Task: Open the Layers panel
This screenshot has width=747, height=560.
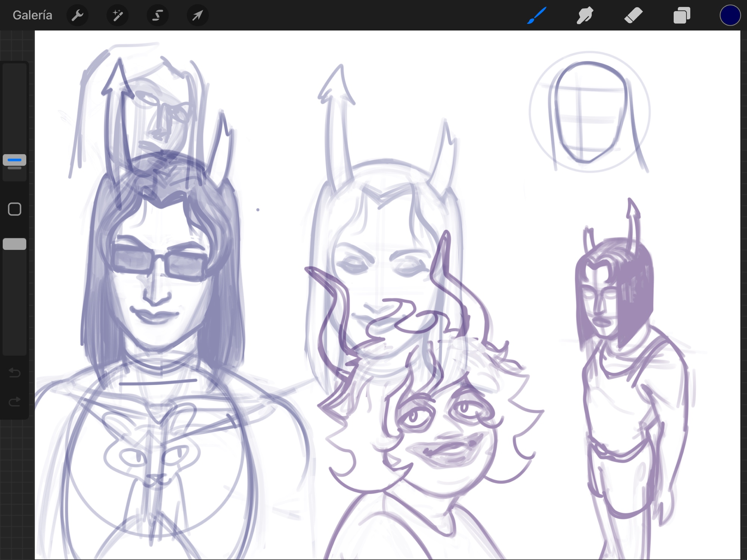Action: tap(682, 15)
